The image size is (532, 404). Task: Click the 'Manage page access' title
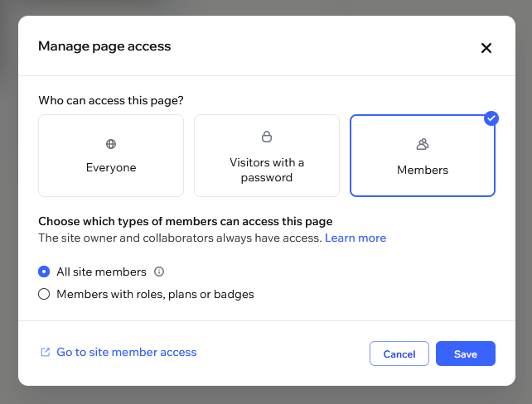coord(104,46)
